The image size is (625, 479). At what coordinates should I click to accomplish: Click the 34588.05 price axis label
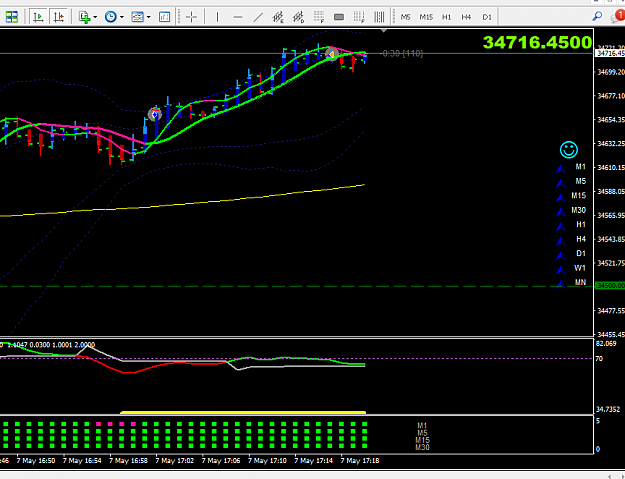click(x=611, y=191)
